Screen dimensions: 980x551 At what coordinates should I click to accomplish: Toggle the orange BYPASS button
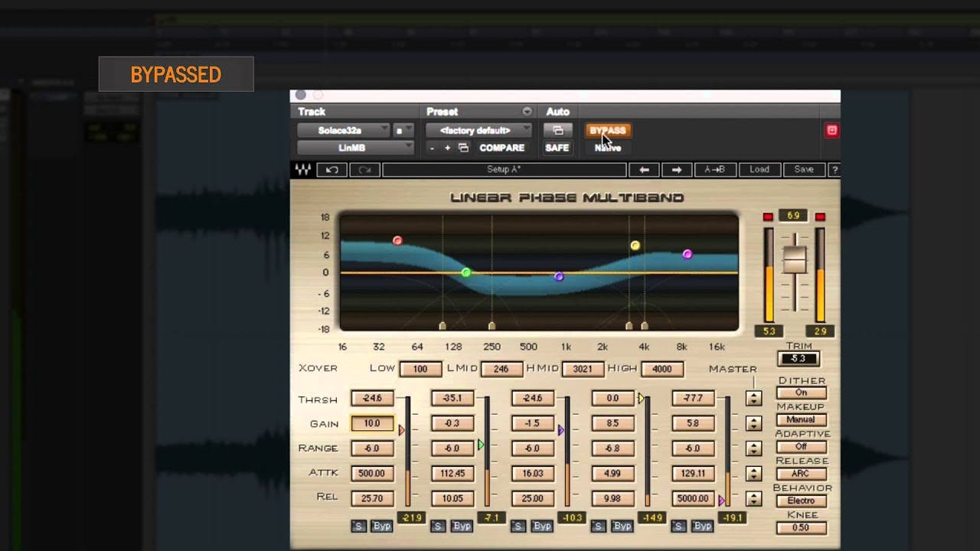(x=607, y=130)
